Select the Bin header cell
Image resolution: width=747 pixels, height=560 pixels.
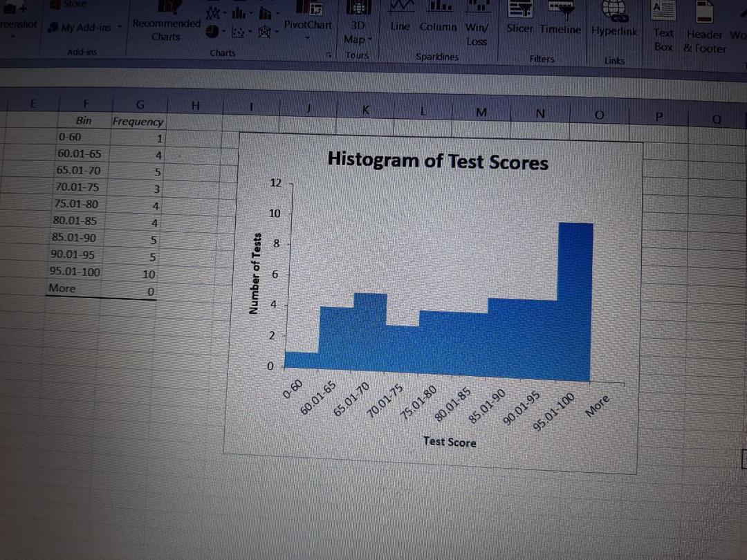click(84, 120)
